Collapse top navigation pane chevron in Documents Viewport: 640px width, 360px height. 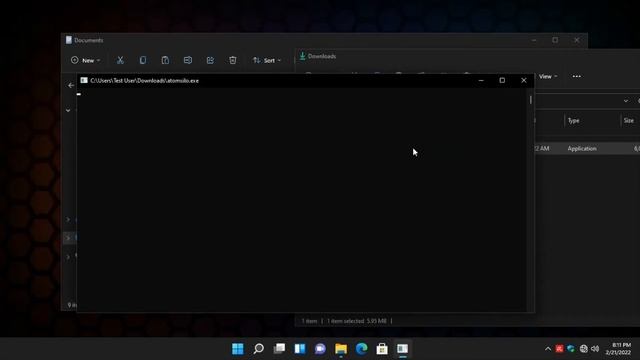(x=68, y=110)
